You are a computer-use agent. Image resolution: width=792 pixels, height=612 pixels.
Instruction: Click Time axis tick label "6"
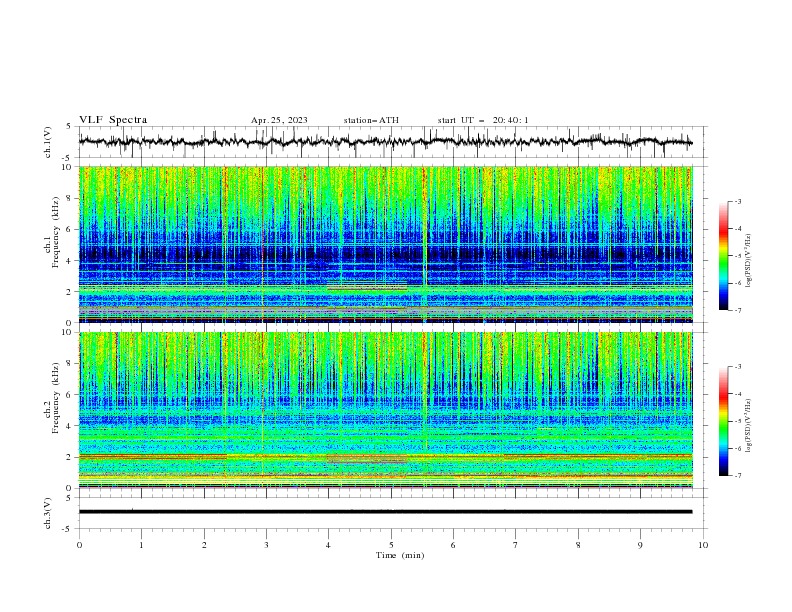point(453,545)
